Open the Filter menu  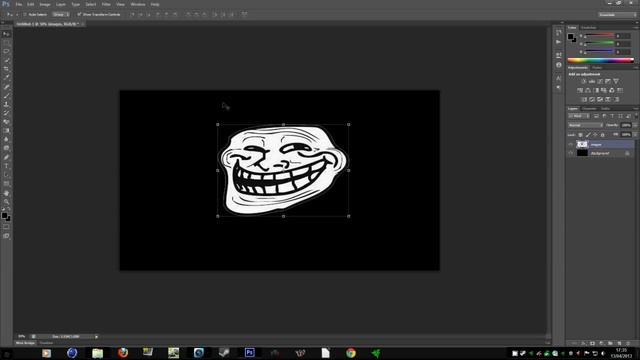coord(106,4)
